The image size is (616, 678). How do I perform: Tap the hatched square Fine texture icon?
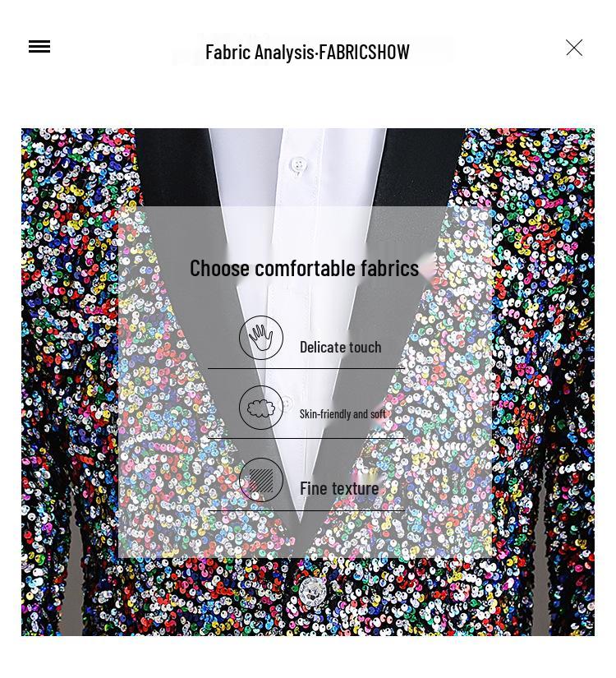[261, 480]
